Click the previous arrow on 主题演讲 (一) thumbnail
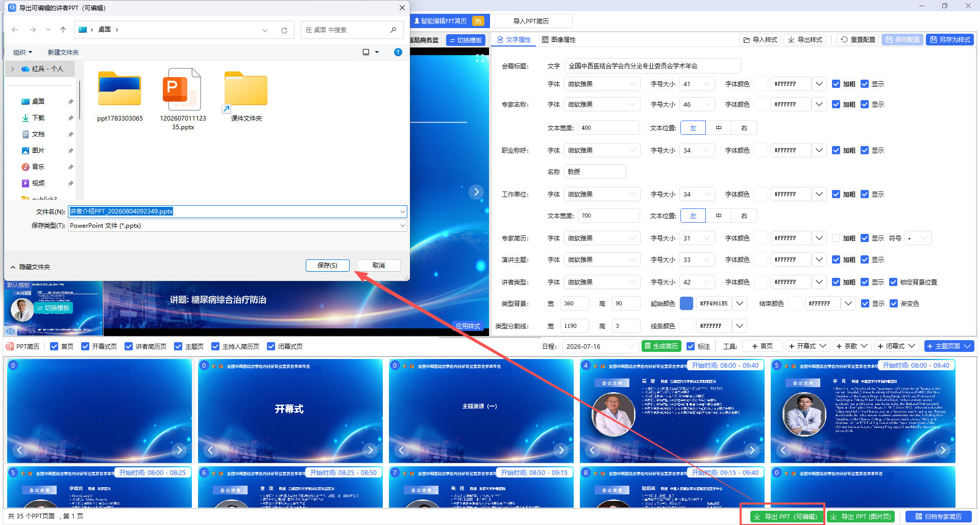This screenshot has width=980, height=525. [401, 450]
